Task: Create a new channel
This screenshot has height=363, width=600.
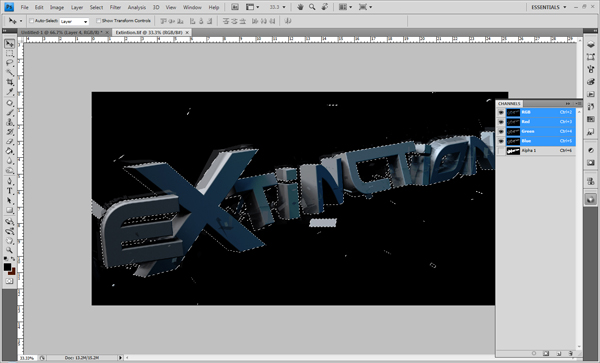Action: click(558, 354)
